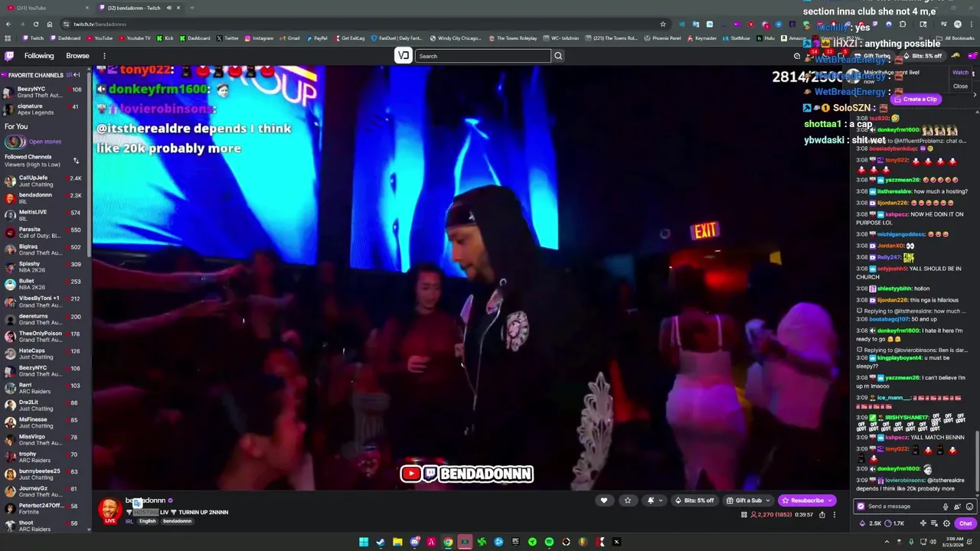Open Parasite channel from sidebar

44,233
